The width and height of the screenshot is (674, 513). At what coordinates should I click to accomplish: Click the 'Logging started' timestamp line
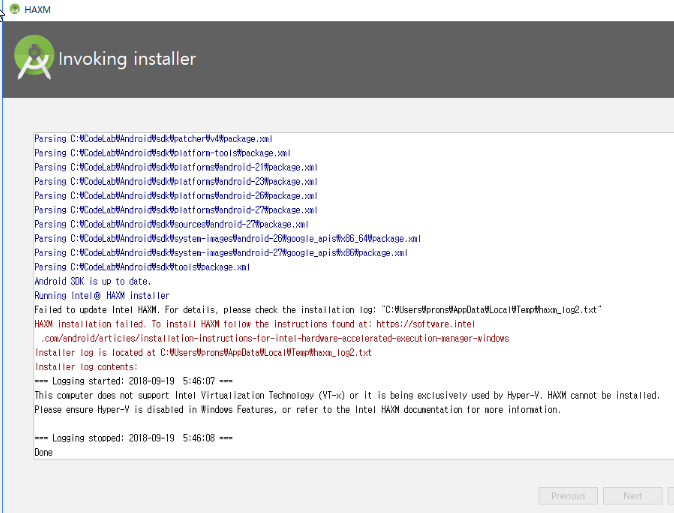coord(134,381)
